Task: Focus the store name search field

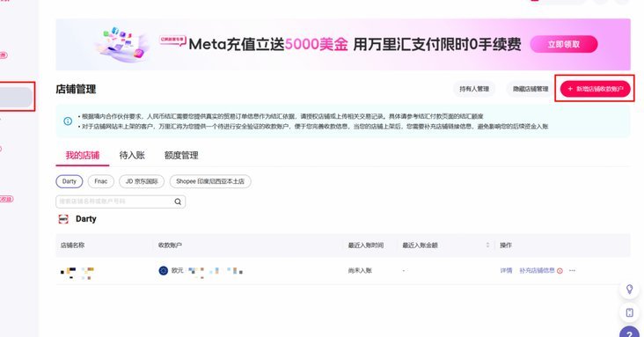Action: coord(121,201)
